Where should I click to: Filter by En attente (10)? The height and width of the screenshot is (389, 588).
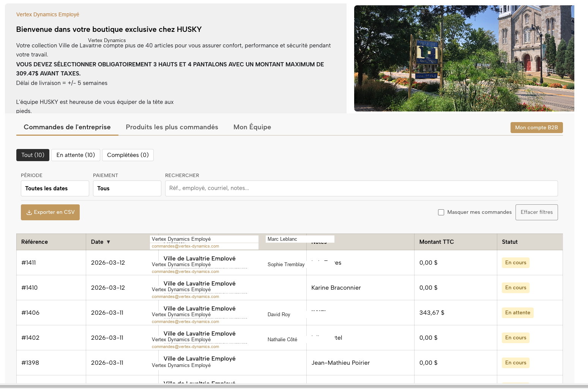coord(76,155)
